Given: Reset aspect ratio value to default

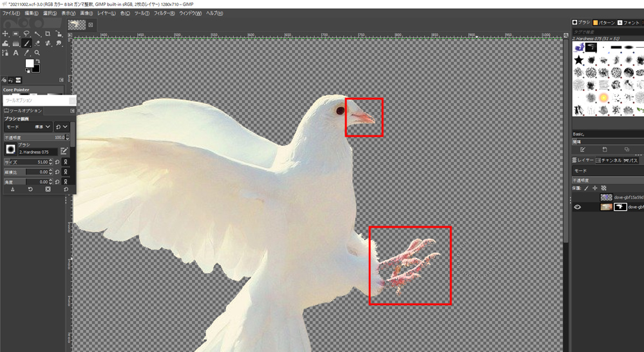Looking at the screenshot, I should click(57, 172).
